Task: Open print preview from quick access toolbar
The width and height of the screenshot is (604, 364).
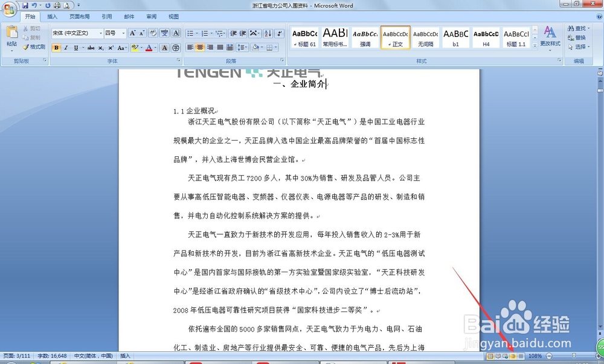Action: point(66,5)
